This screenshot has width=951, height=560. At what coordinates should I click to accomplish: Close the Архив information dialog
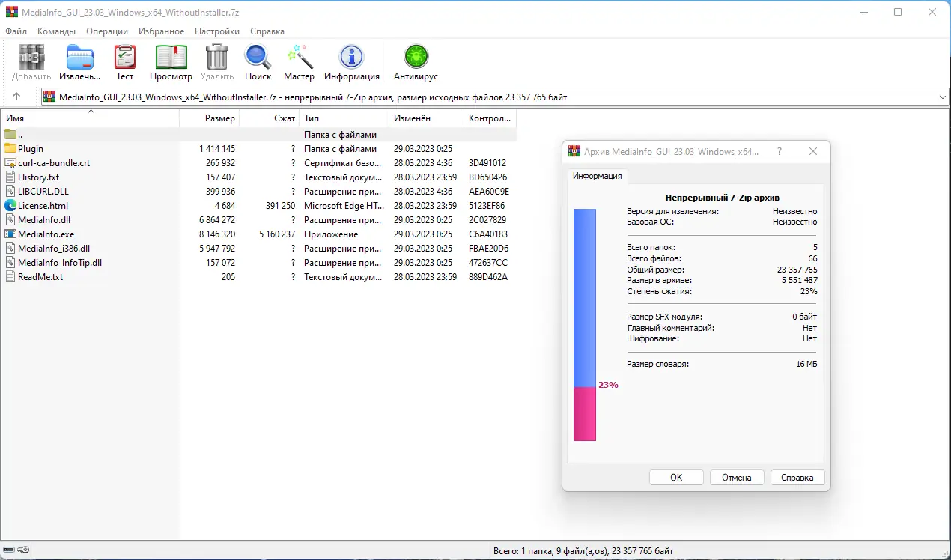813,151
